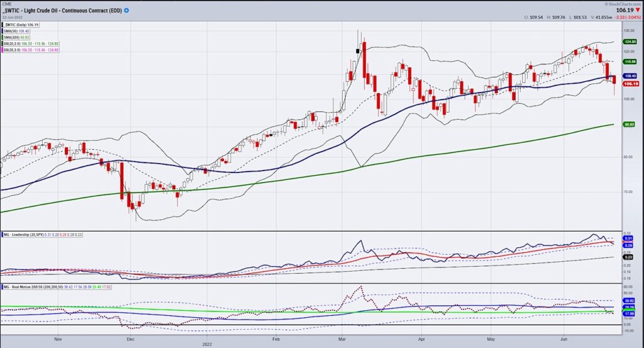Click the open value O: 109.54
This screenshot has width=644, height=348.
point(534,18)
